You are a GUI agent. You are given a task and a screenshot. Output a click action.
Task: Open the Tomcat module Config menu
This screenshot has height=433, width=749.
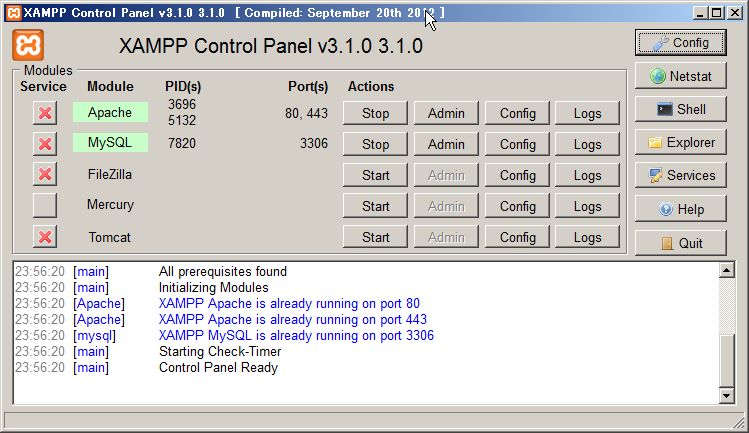coord(518,237)
